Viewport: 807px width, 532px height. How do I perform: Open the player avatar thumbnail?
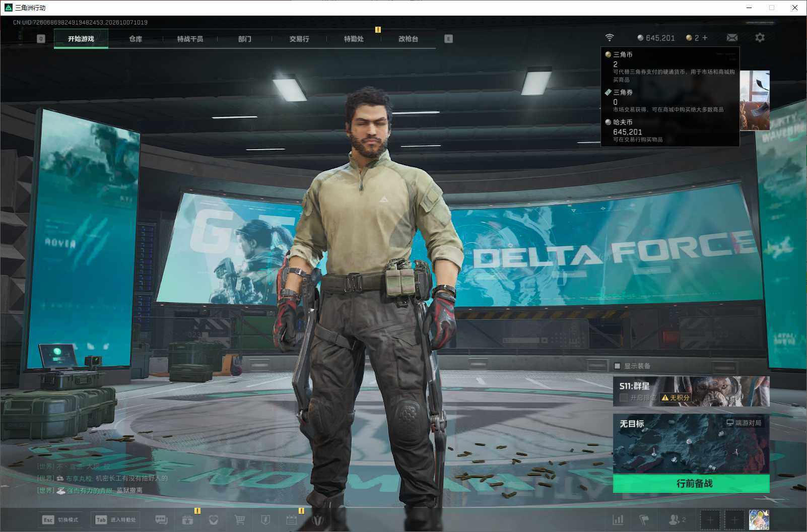[x=759, y=519]
